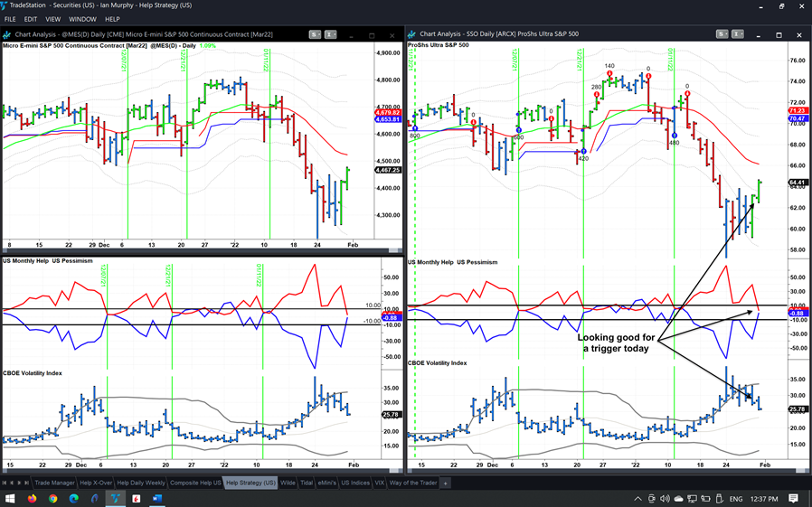Open the Windows Start menu

tap(9, 499)
